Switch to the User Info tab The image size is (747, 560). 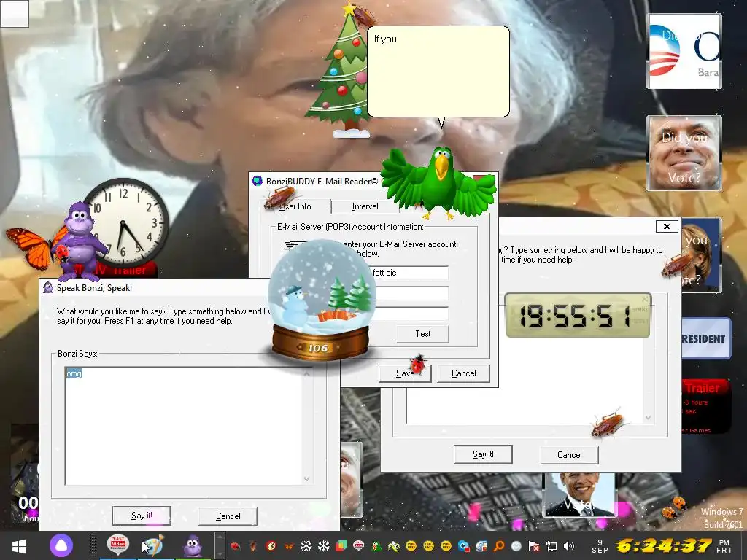click(x=295, y=206)
